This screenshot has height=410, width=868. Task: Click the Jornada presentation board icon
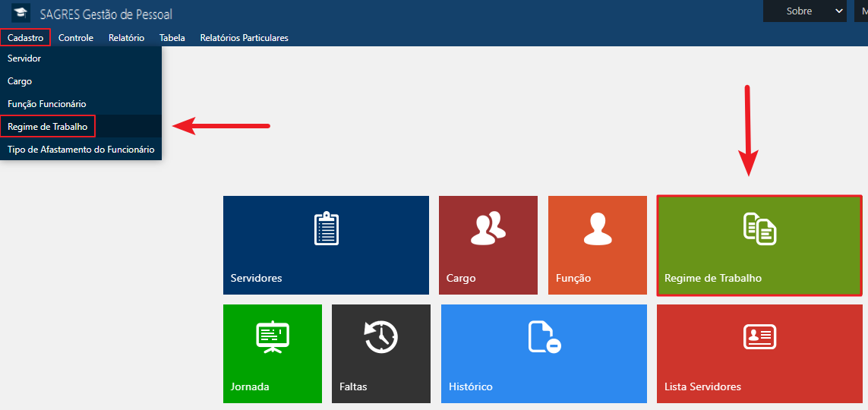point(272,337)
